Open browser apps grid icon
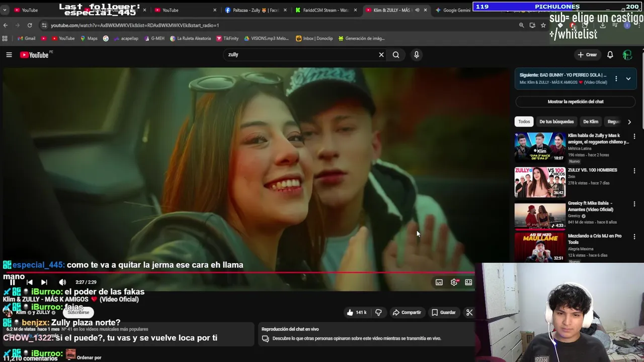 (x=5, y=38)
